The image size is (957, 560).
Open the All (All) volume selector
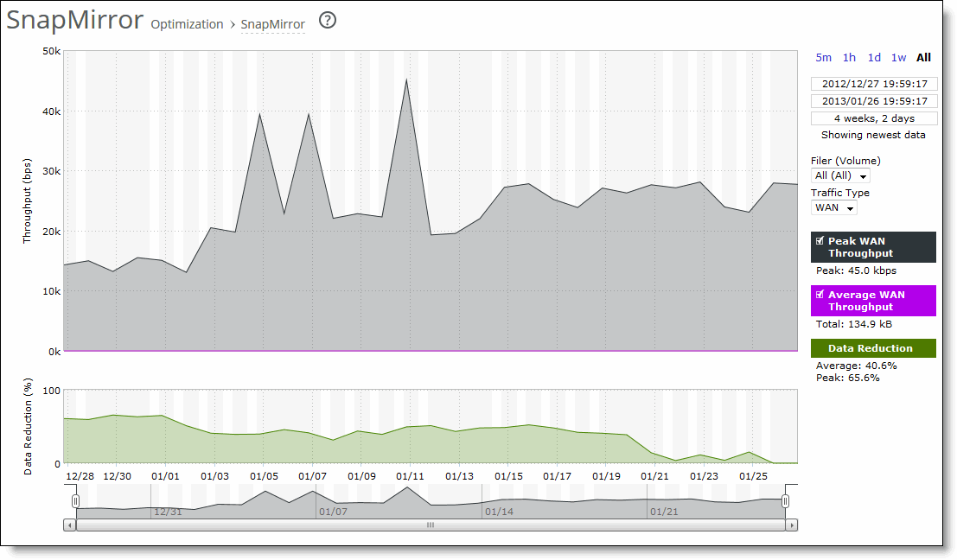(x=839, y=175)
